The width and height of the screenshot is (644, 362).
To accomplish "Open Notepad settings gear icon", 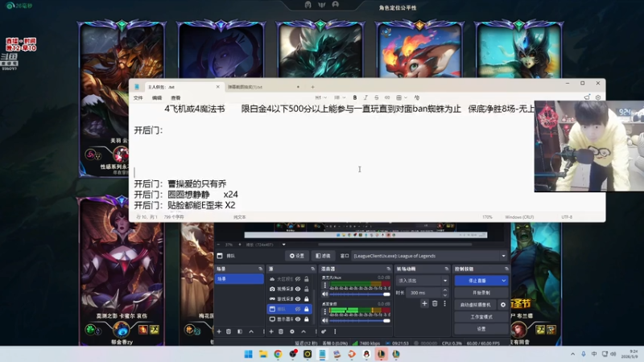I will tap(598, 97).
